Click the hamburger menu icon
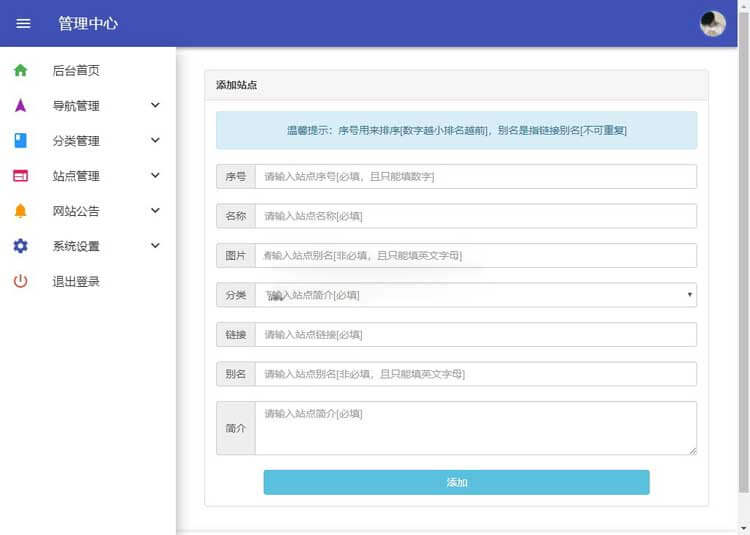Screen dimensions: 750x535 tap(24, 23)
